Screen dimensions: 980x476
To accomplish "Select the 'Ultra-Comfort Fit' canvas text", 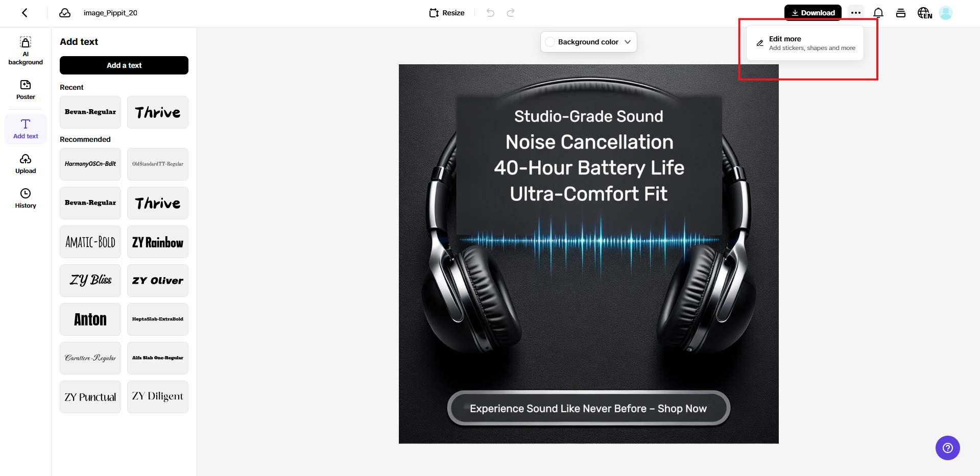I will tap(589, 194).
